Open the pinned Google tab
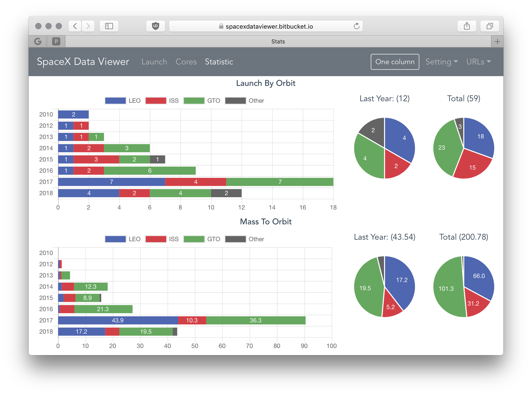This screenshot has width=532, height=396. [38, 42]
